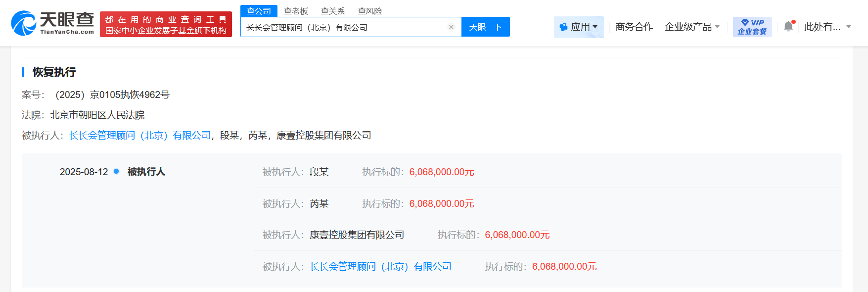The height and width of the screenshot is (292, 868).
Task: Click the TianYanCha logo icon
Action: [24, 23]
